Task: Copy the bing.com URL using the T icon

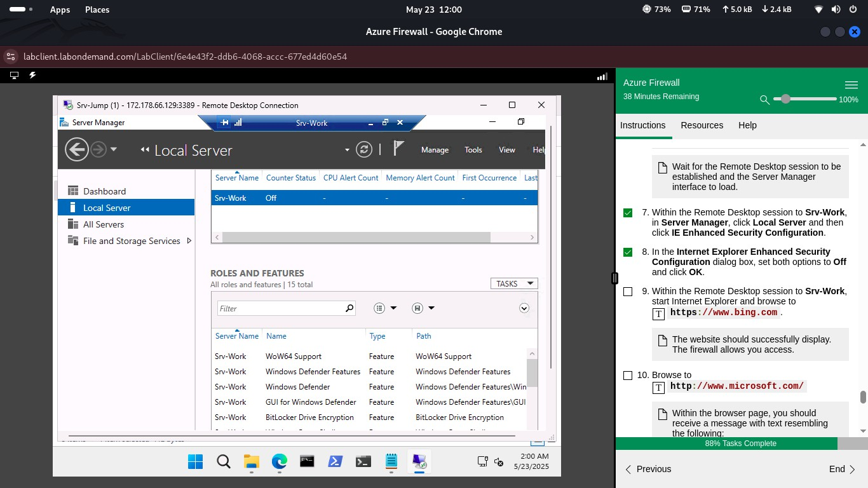Action: pos(659,313)
